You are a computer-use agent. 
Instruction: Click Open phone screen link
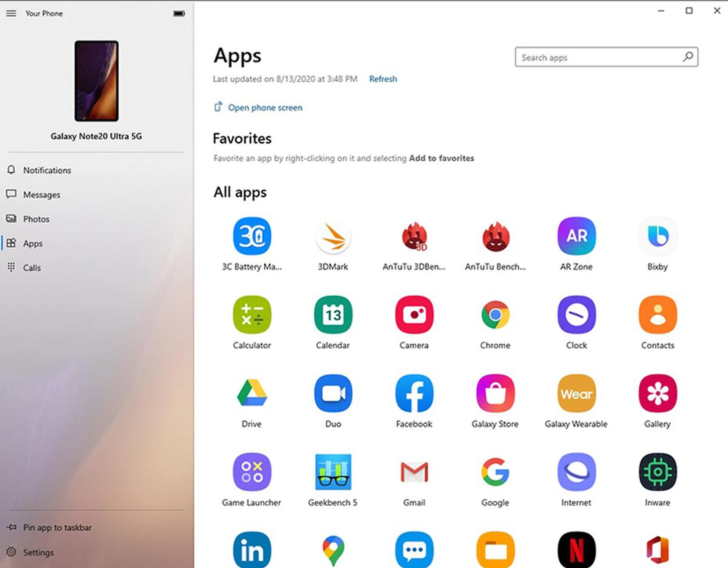point(265,108)
